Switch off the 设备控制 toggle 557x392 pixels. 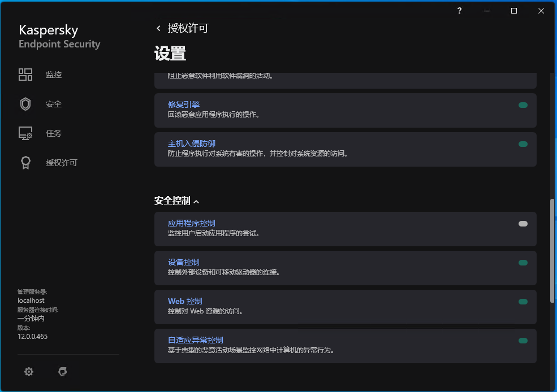pyautogui.click(x=523, y=263)
